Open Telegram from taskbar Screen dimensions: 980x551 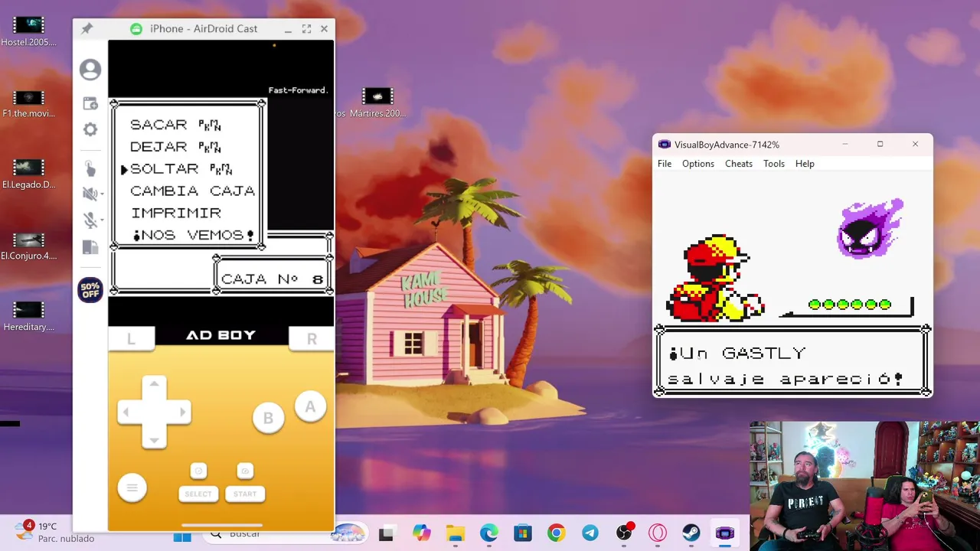point(590,533)
